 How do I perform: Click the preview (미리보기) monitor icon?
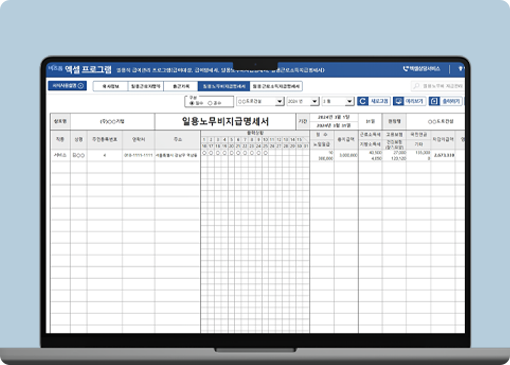398,101
